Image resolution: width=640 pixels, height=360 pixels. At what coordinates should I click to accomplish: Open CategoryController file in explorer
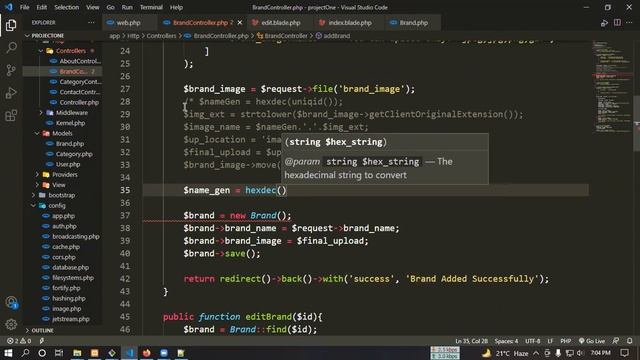(80, 82)
